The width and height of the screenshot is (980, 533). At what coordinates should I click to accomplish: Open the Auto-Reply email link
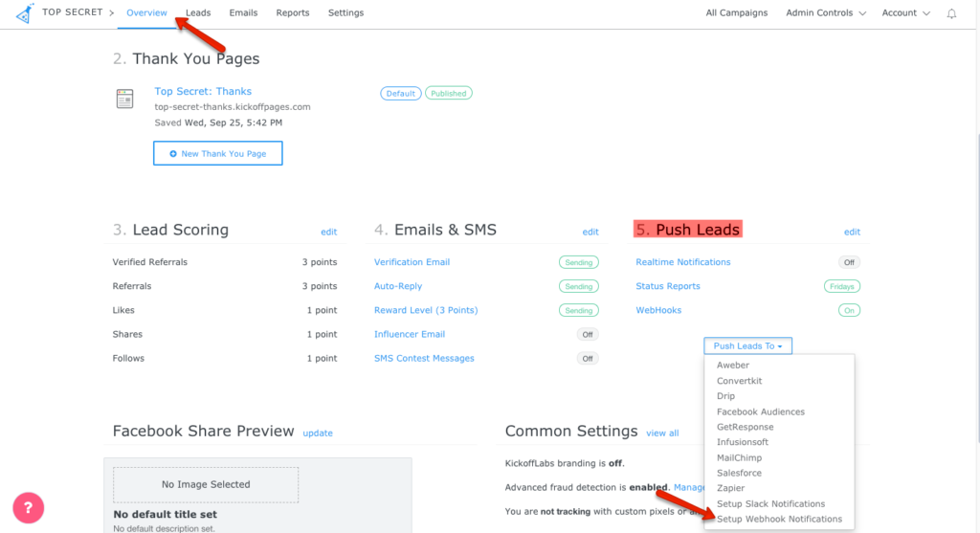point(398,286)
